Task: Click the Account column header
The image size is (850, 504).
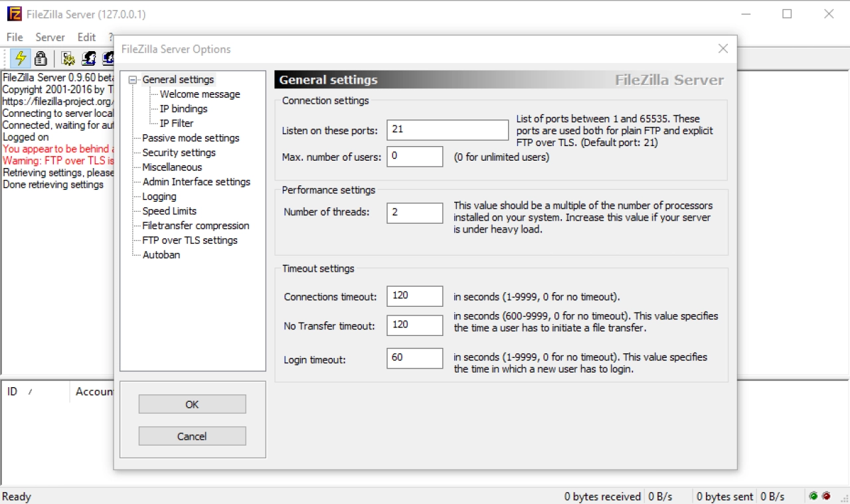Action: (x=92, y=392)
